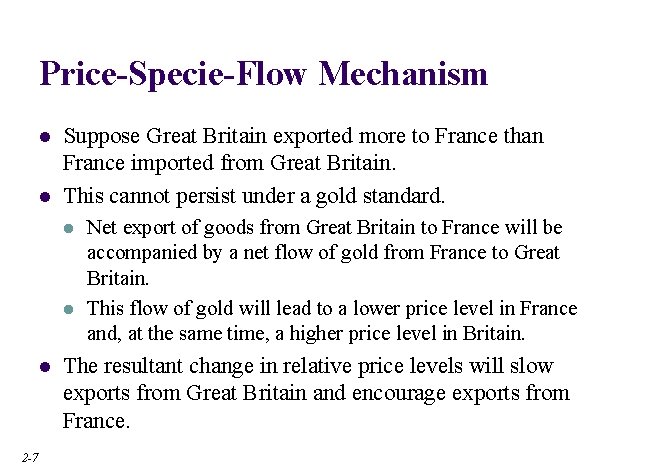Viewport: 648px width, 468px height.
Task: Click the slide number 2-7
Action: [x=28, y=457]
